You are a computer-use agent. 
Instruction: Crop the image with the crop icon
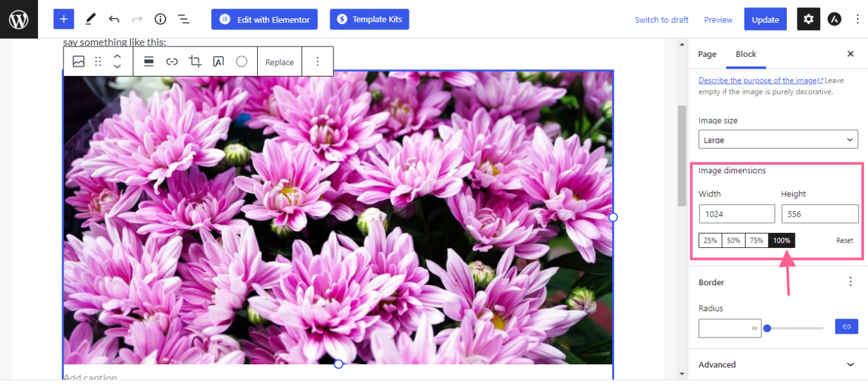click(x=195, y=61)
